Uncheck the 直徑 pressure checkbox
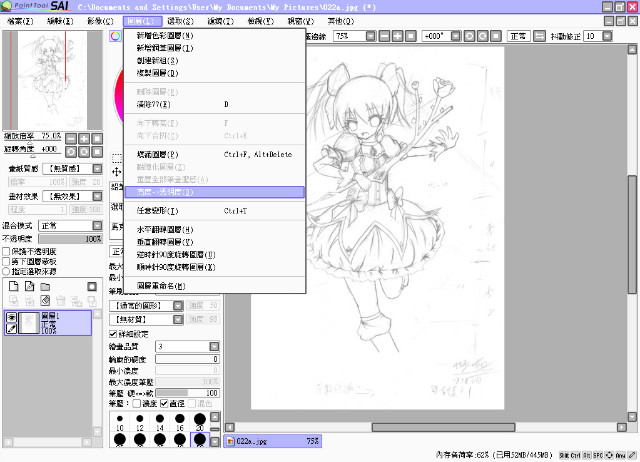Viewport: 640px width, 462px height. (164, 403)
